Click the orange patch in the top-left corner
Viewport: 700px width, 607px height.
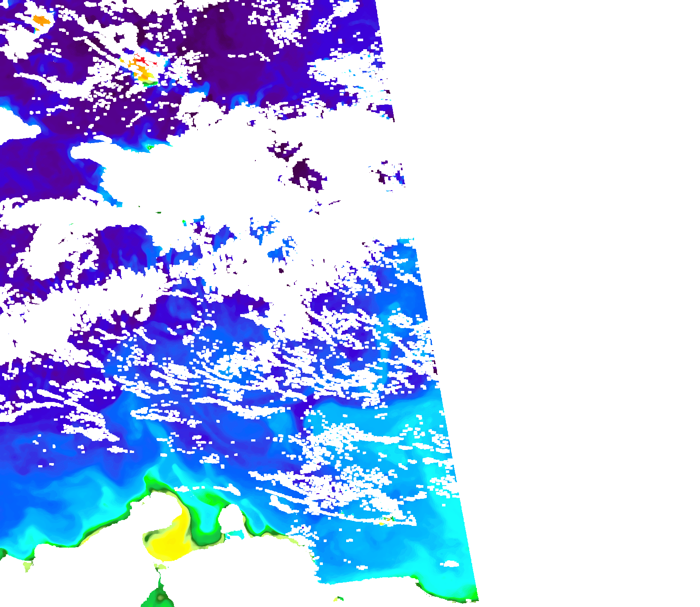pos(42,20)
